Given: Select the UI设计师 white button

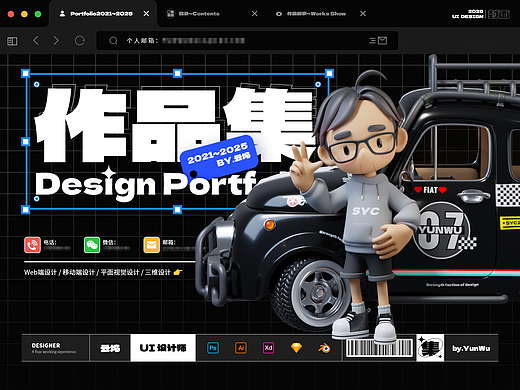Looking at the screenshot, I should click(x=163, y=348).
